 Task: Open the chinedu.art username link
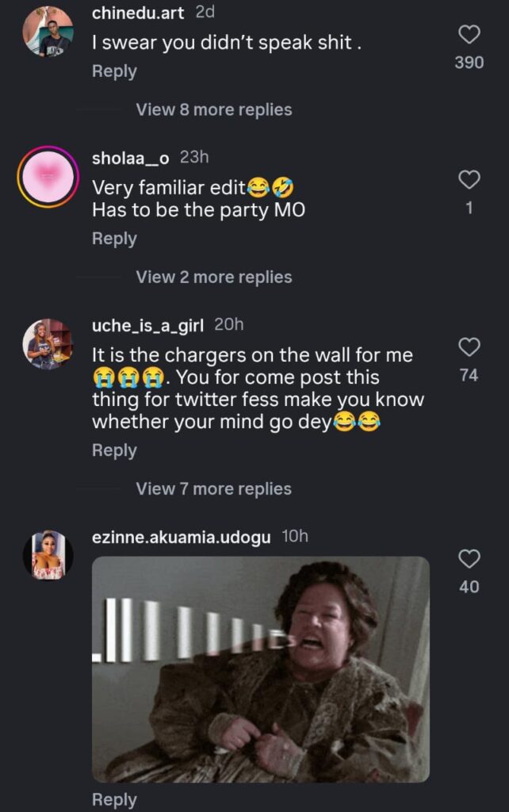pyautogui.click(x=139, y=13)
